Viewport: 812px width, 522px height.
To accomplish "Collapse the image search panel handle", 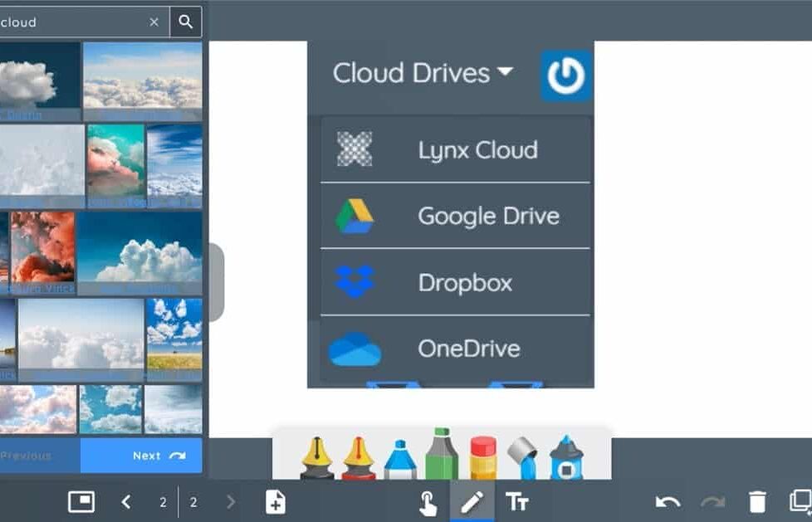I will pos(217,282).
